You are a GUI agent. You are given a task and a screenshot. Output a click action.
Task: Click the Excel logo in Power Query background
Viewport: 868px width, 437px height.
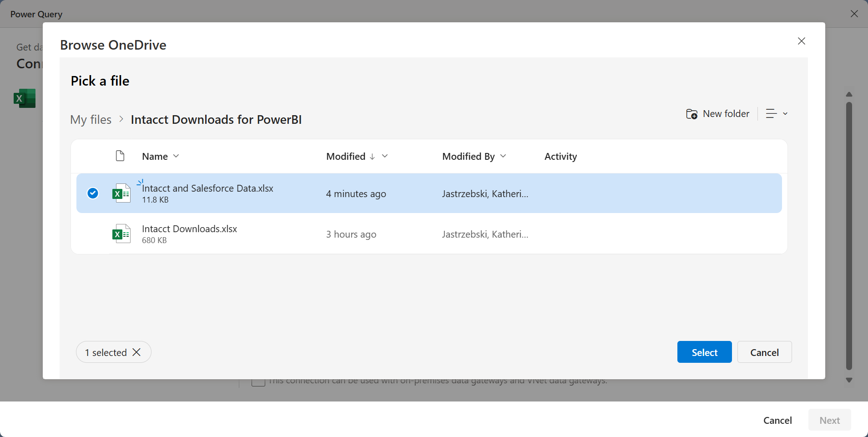point(25,98)
